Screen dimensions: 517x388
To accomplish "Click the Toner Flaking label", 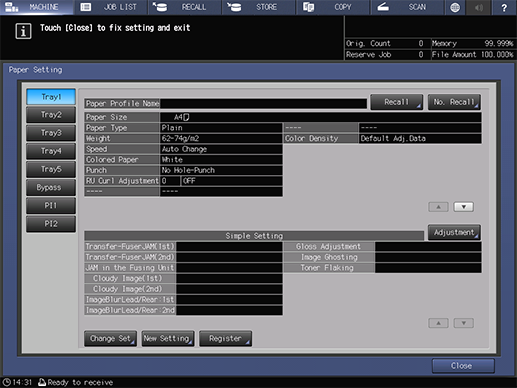I will pos(329,268).
